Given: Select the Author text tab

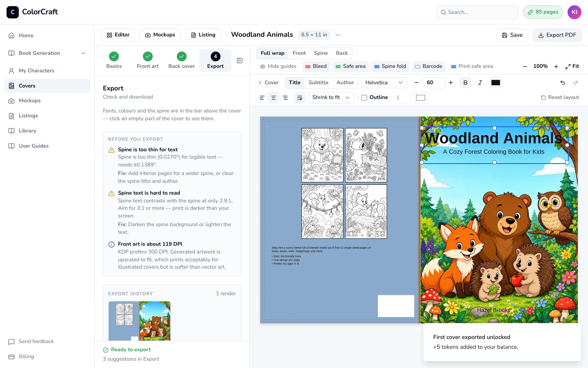Looking at the screenshot, I should (345, 83).
